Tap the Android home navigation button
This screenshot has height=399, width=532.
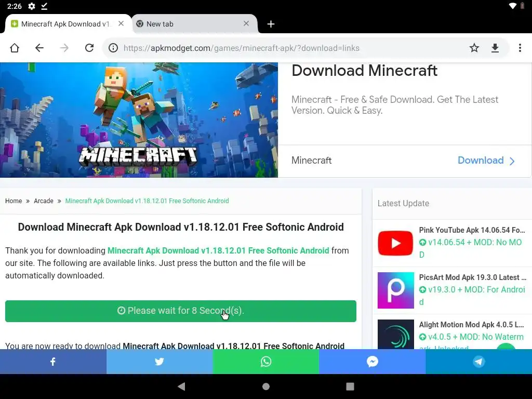point(266,387)
